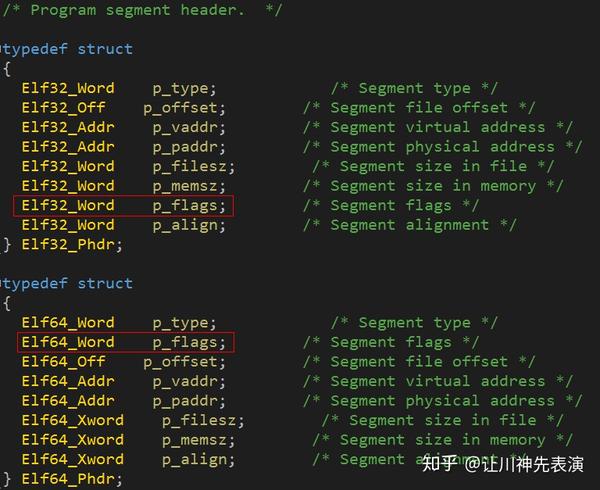Click p_memsz field in the Elf64 struct
600x490 pixels.
[x=198, y=440]
